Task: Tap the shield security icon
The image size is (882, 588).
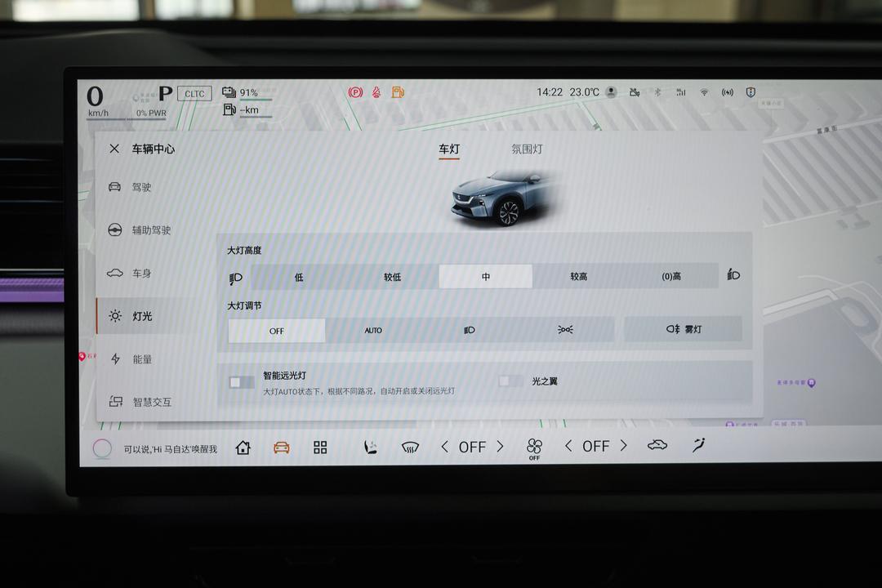Action: pyautogui.click(x=751, y=92)
